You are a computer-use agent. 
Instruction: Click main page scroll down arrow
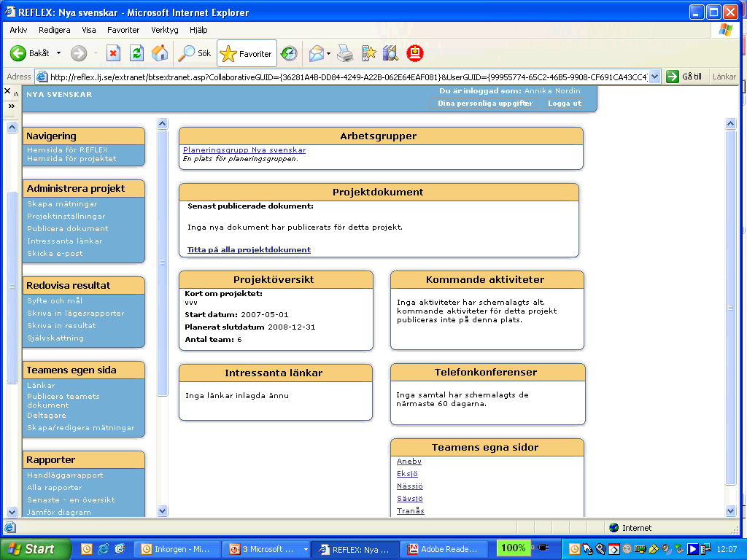[731, 511]
